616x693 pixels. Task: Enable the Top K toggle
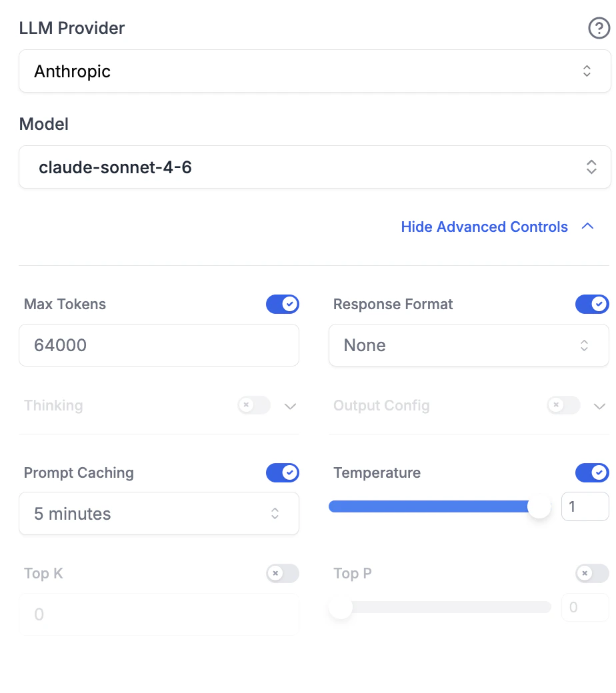click(282, 573)
